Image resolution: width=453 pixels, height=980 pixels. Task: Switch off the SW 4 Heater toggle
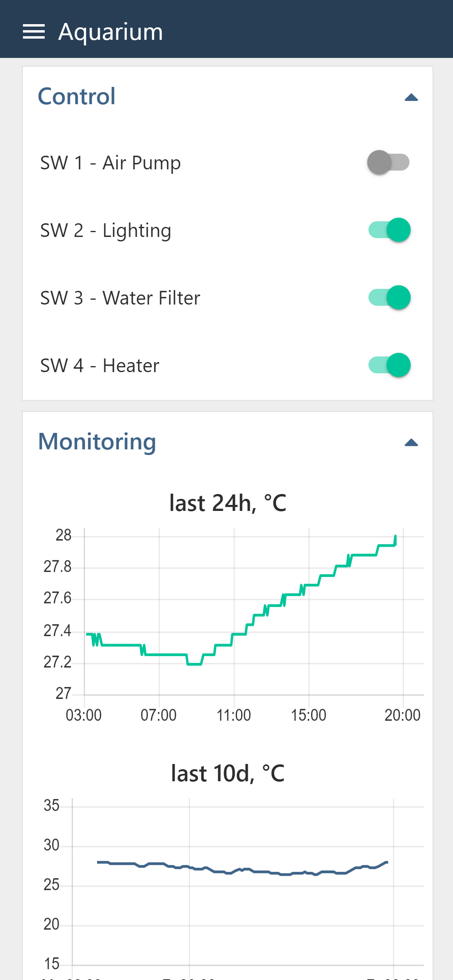[389, 365]
